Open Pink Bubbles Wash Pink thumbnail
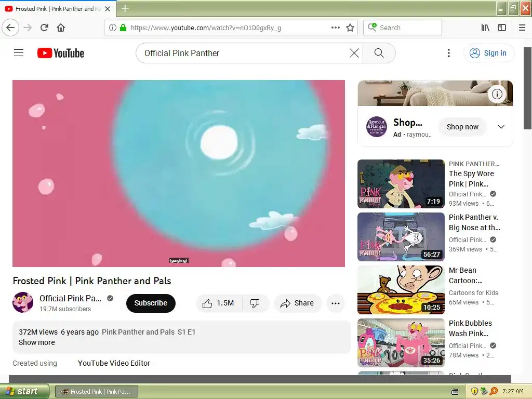This screenshot has height=399, width=532. (x=401, y=343)
